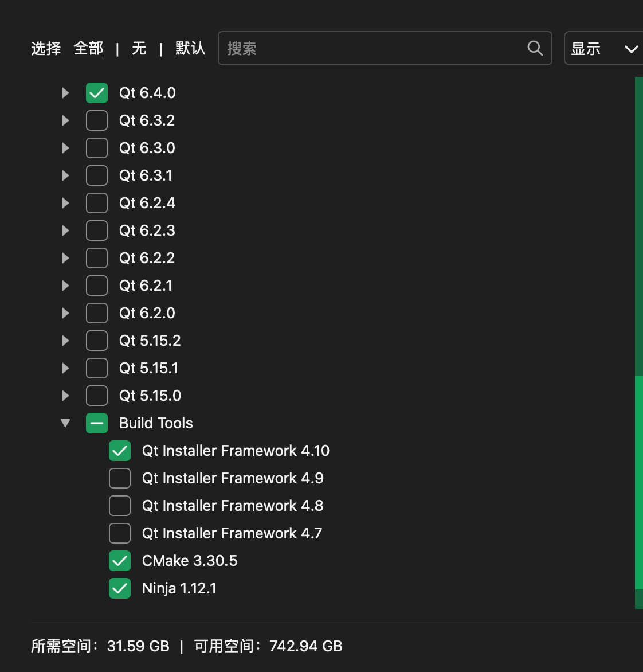Uncheck Qt Installer Framework 4.10
This screenshot has height=672, width=643.
tap(120, 451)
